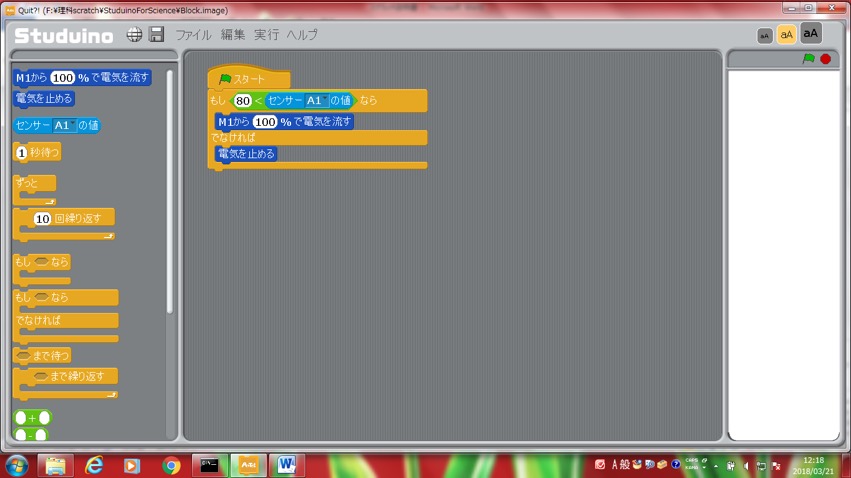Click the floppy disk save icon
This screenshot has height=478, width=851.
pyautogui.click(x=157, y=34)
